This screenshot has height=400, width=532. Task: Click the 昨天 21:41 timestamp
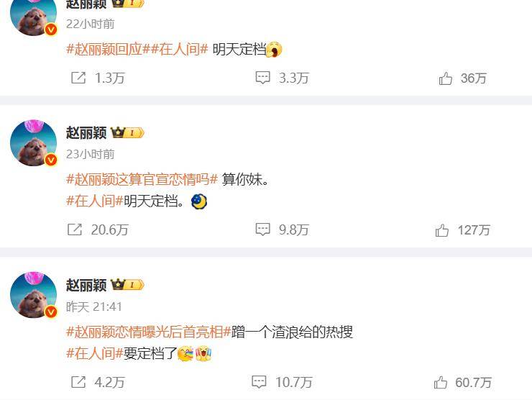tap(94, 307)
